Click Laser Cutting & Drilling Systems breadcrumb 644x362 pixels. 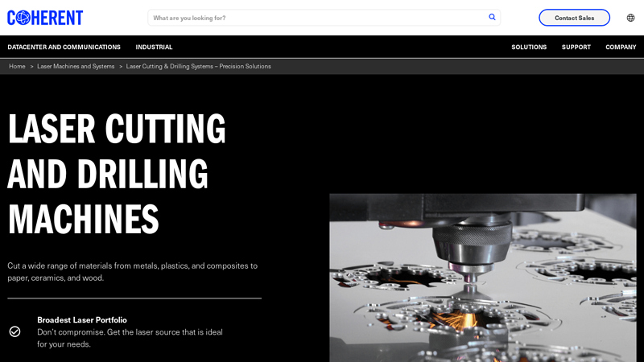pyautogui.click(x=198, y=66)
